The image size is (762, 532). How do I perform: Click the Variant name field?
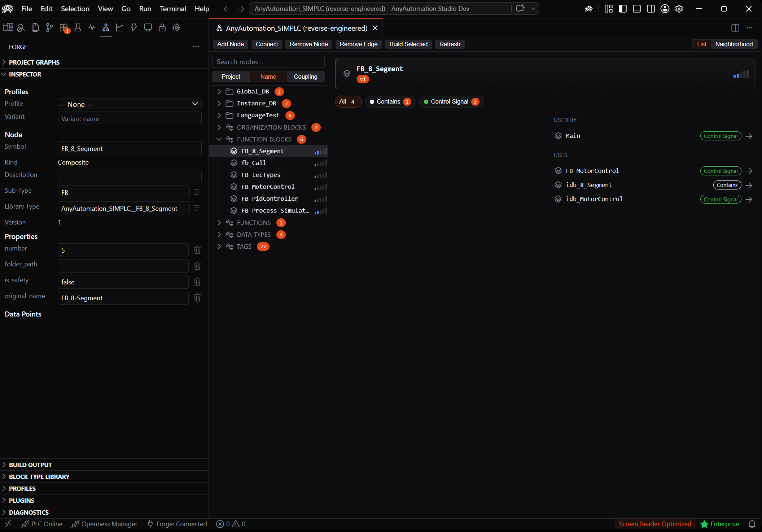point(130,118)
